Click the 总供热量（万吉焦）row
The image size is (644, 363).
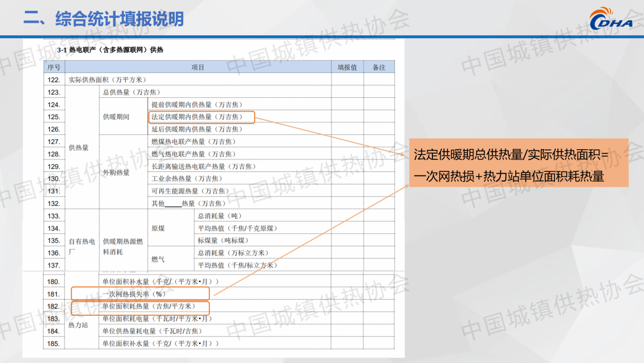click(x=131, y=92)
